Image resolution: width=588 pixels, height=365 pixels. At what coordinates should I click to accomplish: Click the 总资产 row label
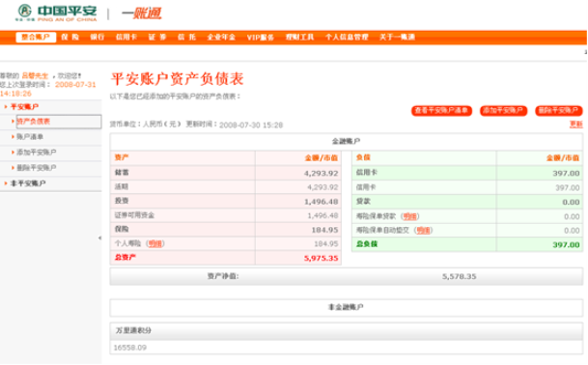tap(126, 258)
